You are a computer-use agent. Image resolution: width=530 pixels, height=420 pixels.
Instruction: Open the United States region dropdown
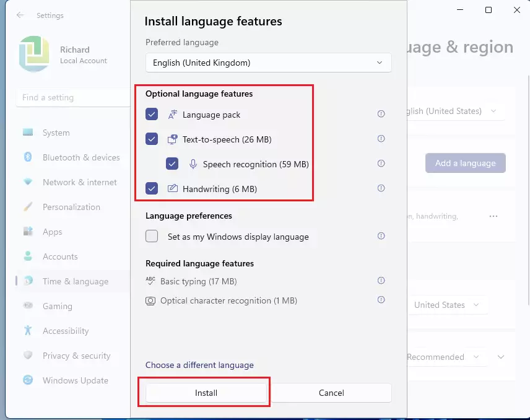tap(448, 305)
